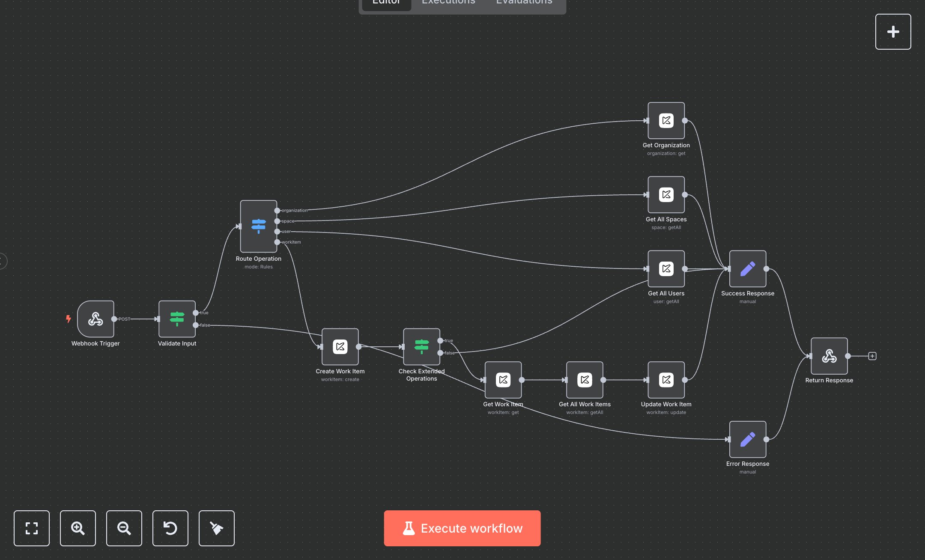
Task: Click the zoom out control
Action: [x=124, y=528]
